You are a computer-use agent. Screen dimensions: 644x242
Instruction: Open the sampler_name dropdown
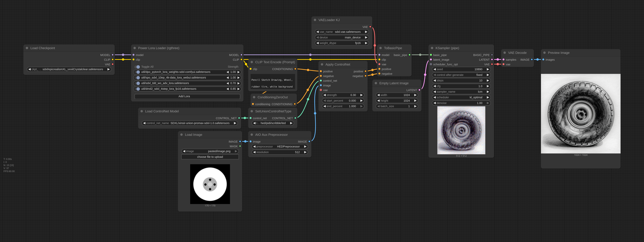point(461,92)
